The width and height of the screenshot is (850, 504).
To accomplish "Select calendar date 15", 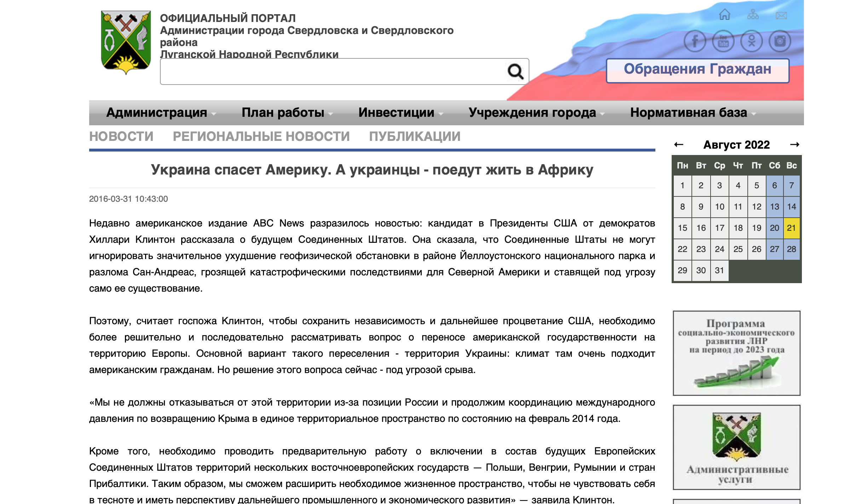I will click(683, 228).
